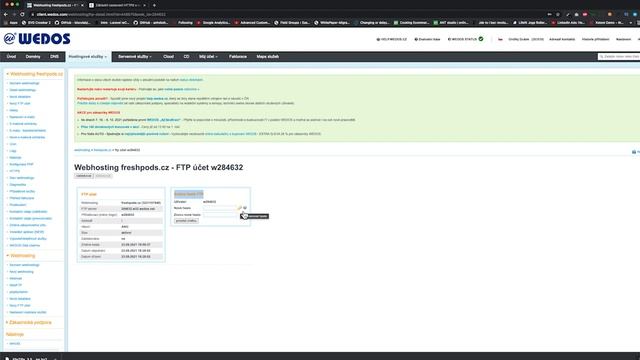Switch to the second browser tab

click(117, 5)
